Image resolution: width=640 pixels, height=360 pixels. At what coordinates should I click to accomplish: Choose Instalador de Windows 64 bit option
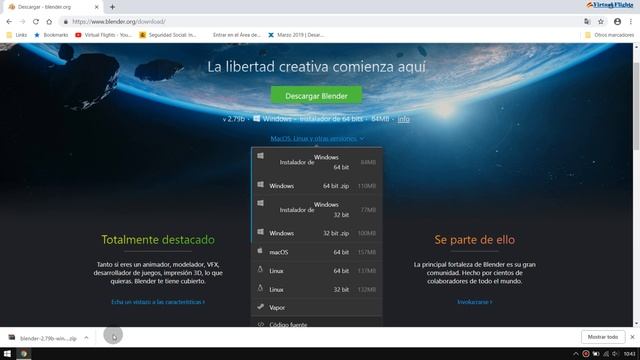(317, 162)
